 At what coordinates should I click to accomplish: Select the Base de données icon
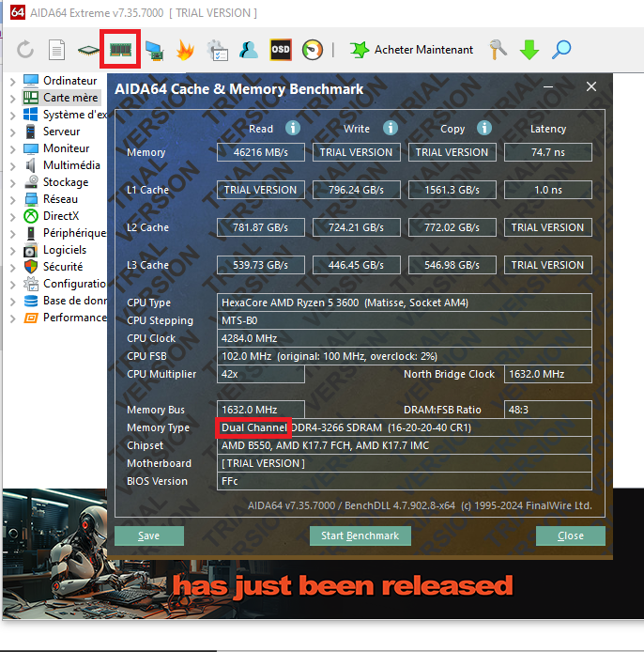click(31, 301)
